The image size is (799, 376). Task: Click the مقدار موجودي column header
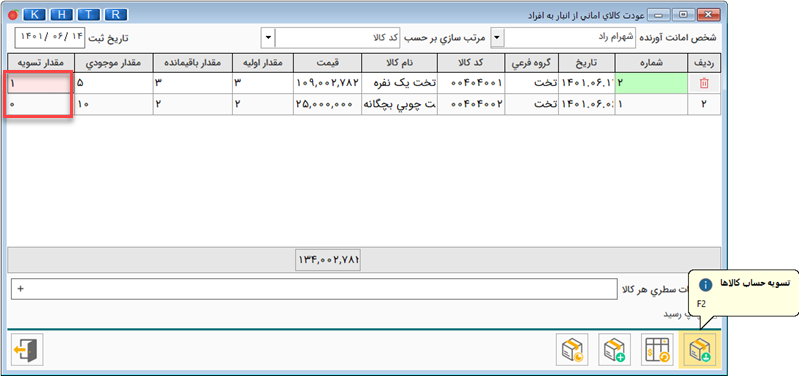click(x=114, y=63)
